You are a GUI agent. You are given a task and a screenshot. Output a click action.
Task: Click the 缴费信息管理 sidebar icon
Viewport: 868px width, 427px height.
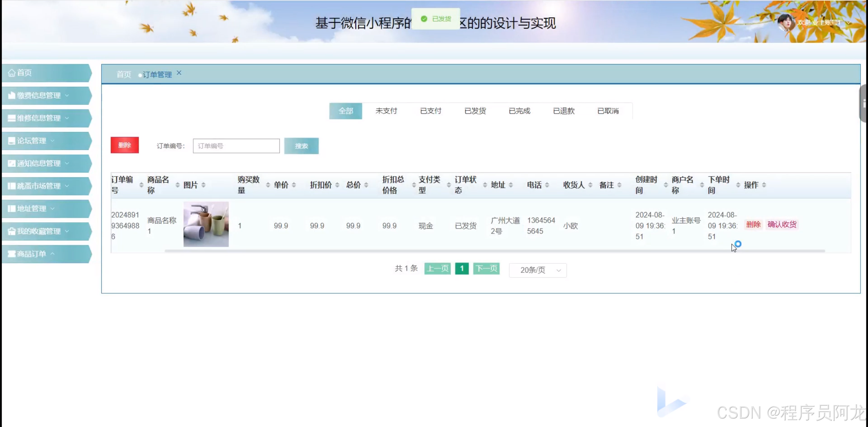point(12,95)
